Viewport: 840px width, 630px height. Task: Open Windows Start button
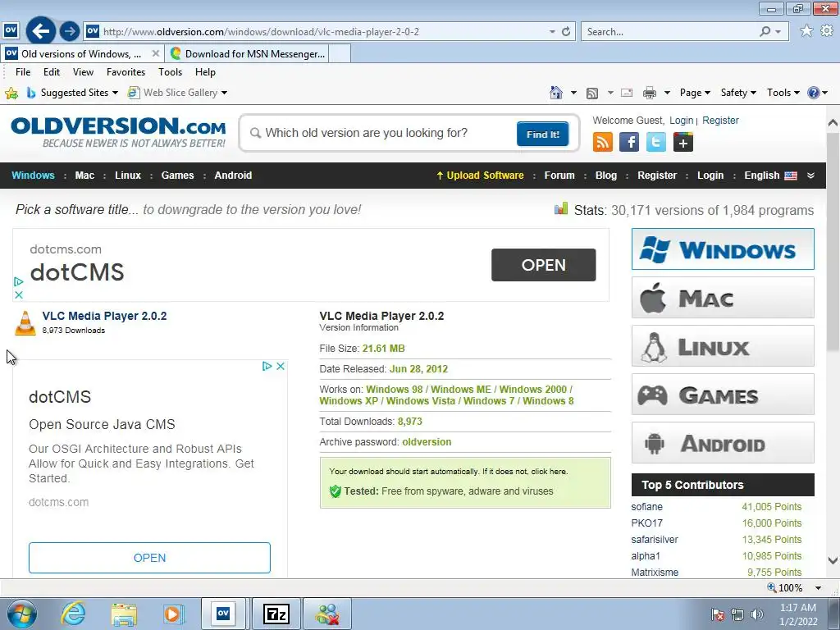[22, 614]
